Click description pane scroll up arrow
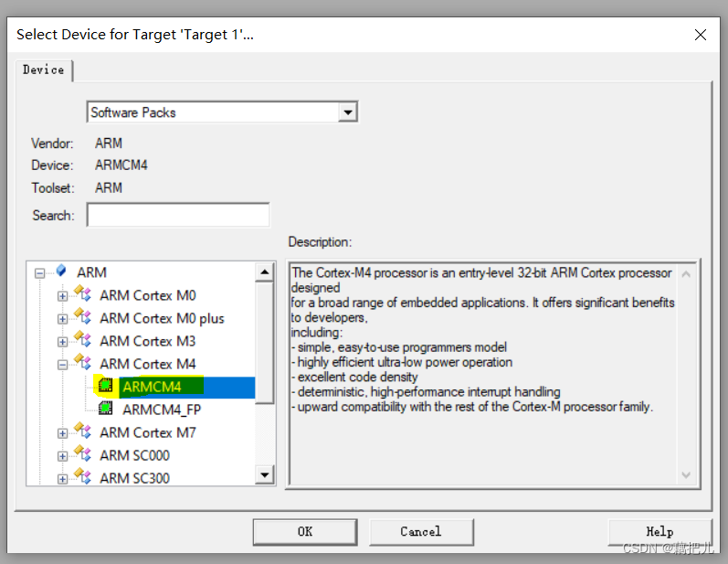Viewport: 728px width, 564px height. coord(686,274)
